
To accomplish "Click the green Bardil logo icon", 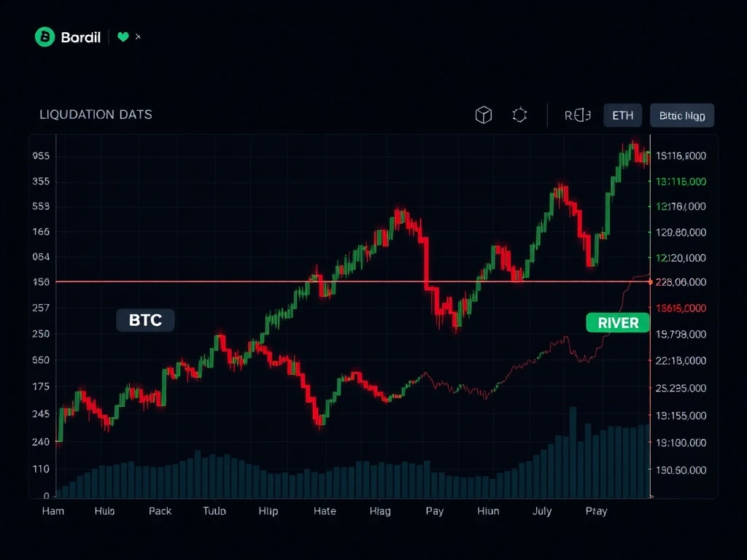I will pos(45,37).
